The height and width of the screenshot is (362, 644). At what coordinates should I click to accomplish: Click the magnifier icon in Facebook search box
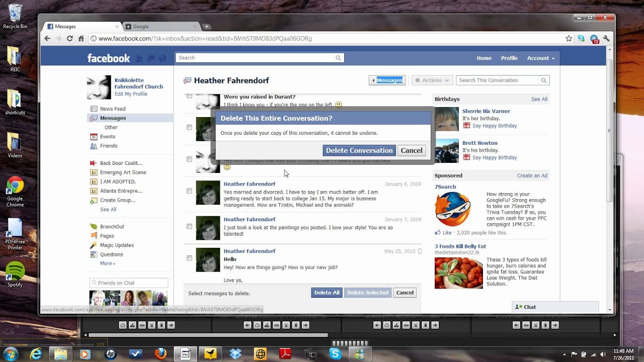pyautogui.click(x=338, y=58)
